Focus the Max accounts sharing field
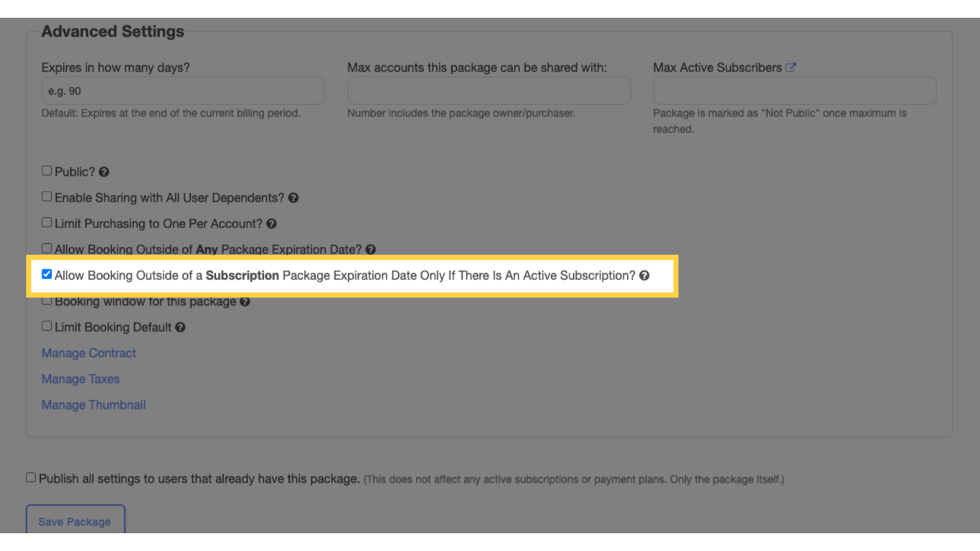 [489, 90]
